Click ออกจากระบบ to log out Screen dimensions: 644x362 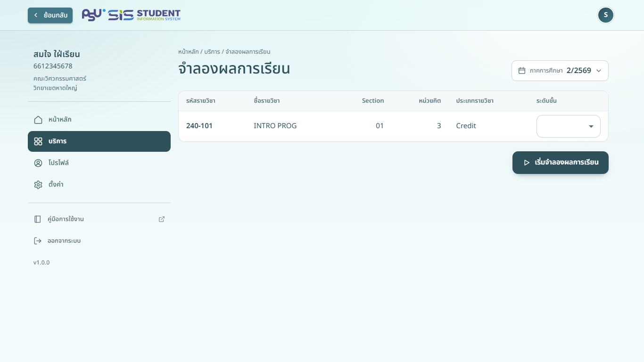99,241
